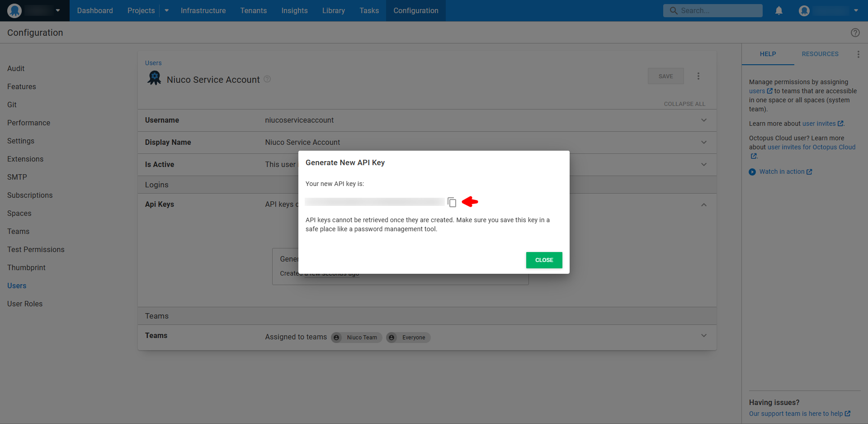Screen dimensions: 868x424
Task: Open the Projects dropdown arrow
Action: tap(166, 10)
